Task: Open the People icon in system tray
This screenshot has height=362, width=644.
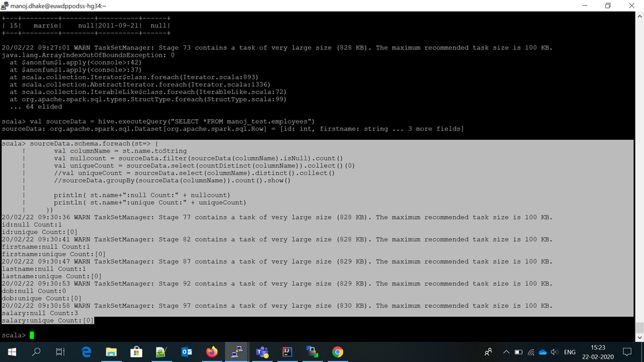Action: coord(489,352)
